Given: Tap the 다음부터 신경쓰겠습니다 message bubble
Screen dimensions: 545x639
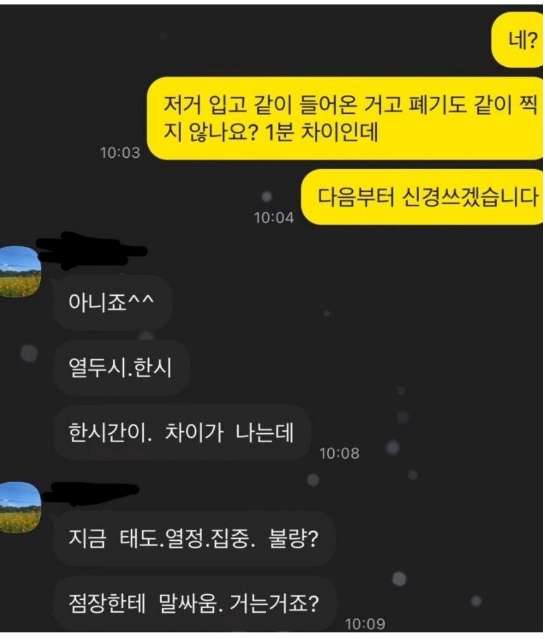Looking at the screenshot, I should coord(422,197).
